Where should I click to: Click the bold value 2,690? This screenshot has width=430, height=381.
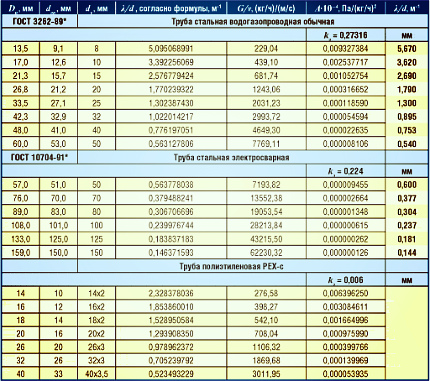[407, 76]
